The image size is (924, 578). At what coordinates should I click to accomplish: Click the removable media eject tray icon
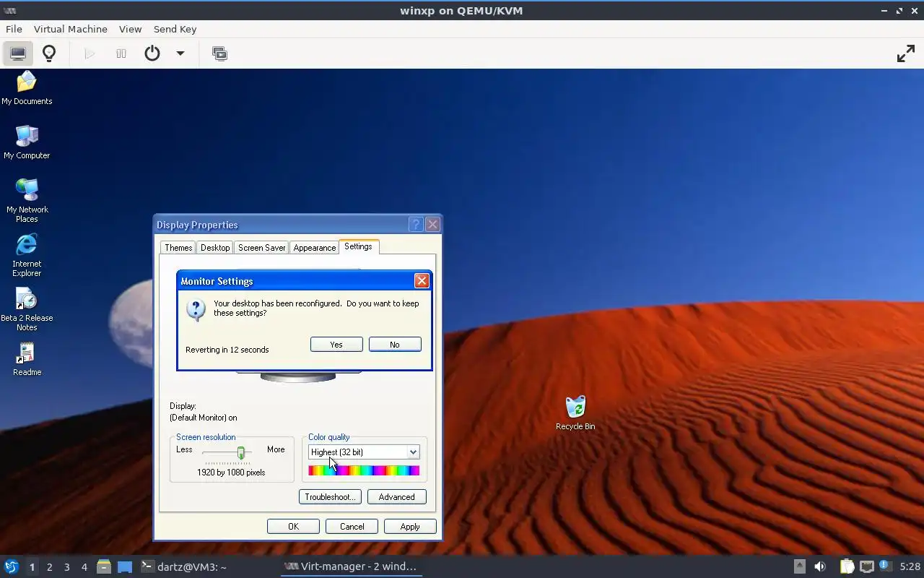tap(799, 566)
